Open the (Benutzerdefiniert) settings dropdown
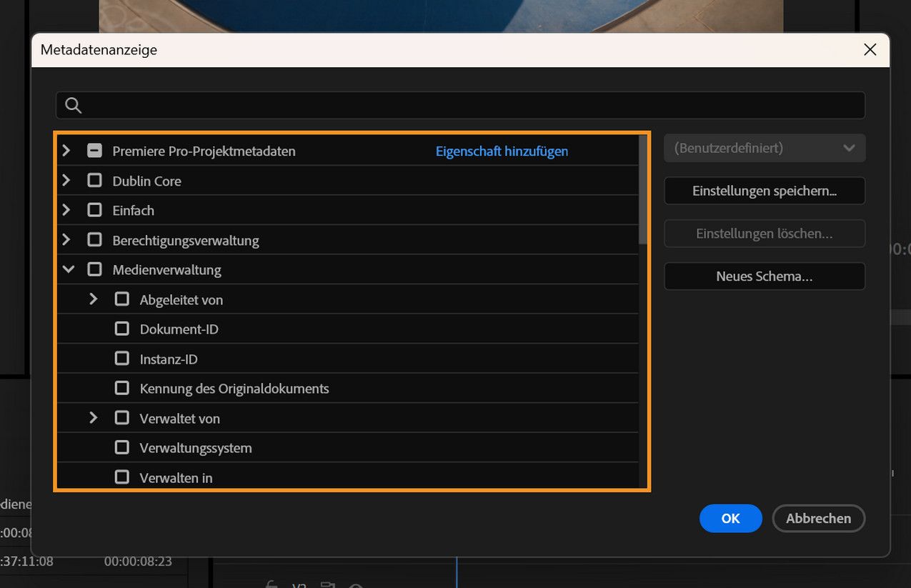 pyautogui.click(x=764, y=148)
